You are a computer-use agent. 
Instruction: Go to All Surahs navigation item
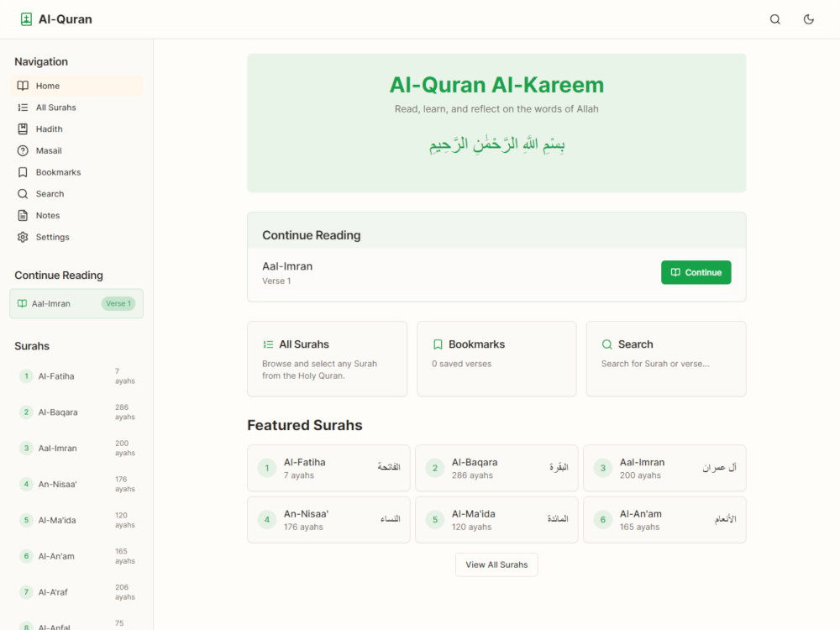(76, 108)
